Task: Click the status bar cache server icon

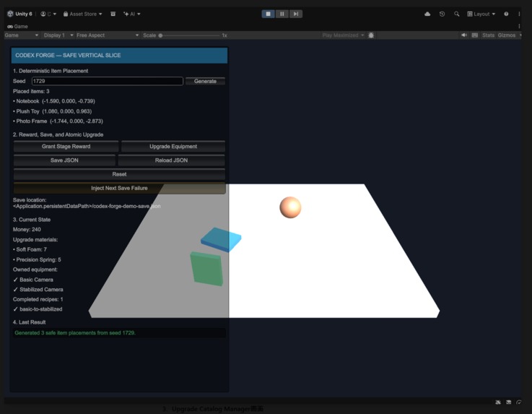Action: pyautogui.click(x=509, y=402)
